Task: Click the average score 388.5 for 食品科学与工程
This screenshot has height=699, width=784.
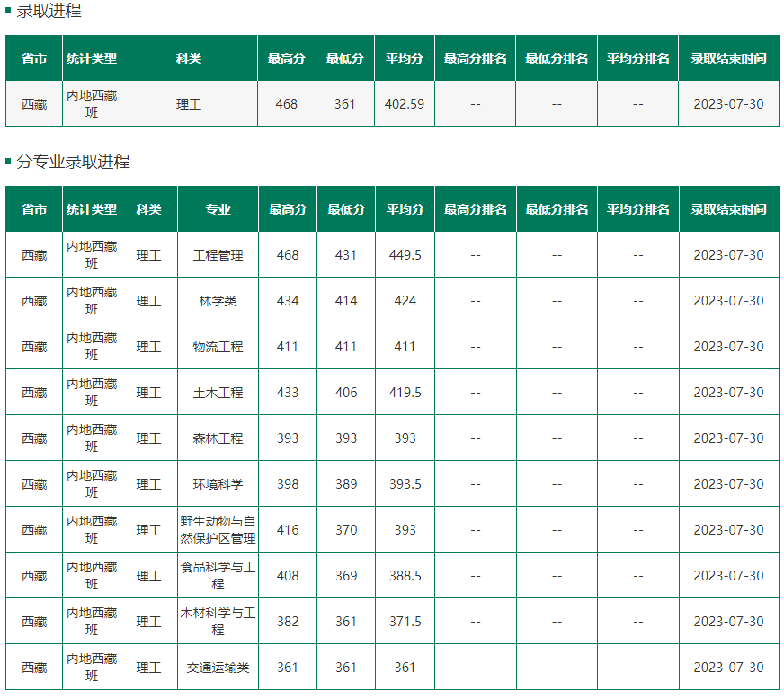Action: click(x=405, y=576)
